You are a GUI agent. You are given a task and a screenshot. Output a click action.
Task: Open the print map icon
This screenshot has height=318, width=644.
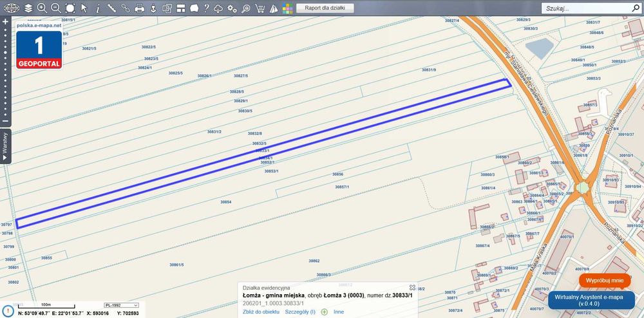(x=140, y=8)
